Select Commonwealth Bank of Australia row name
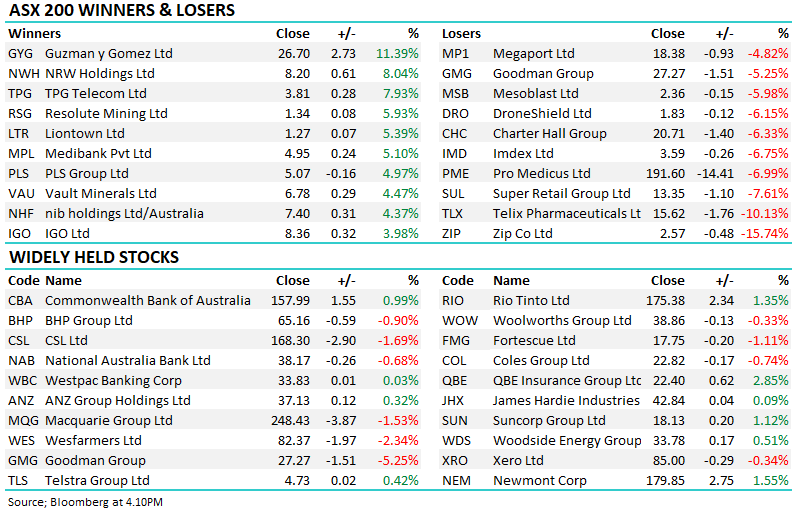The image size is (797, 510). (x=148, y=301)
